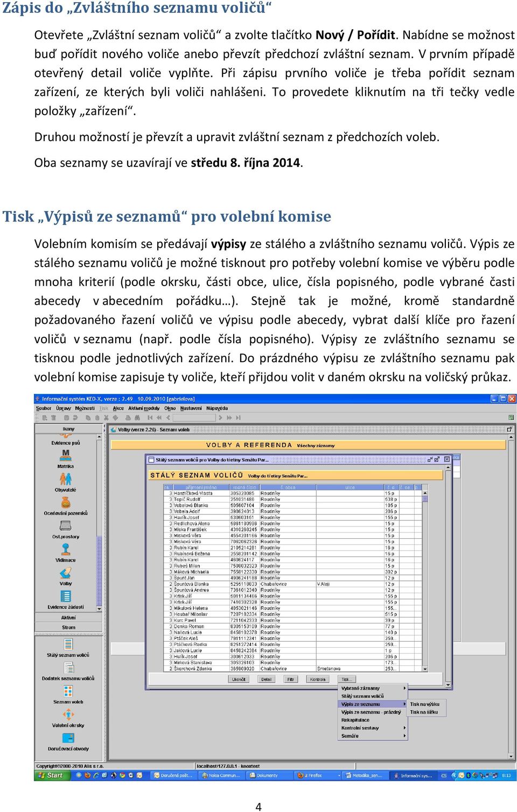Sort by the ulice column header
517x812 pixels.
click(350, 487)
